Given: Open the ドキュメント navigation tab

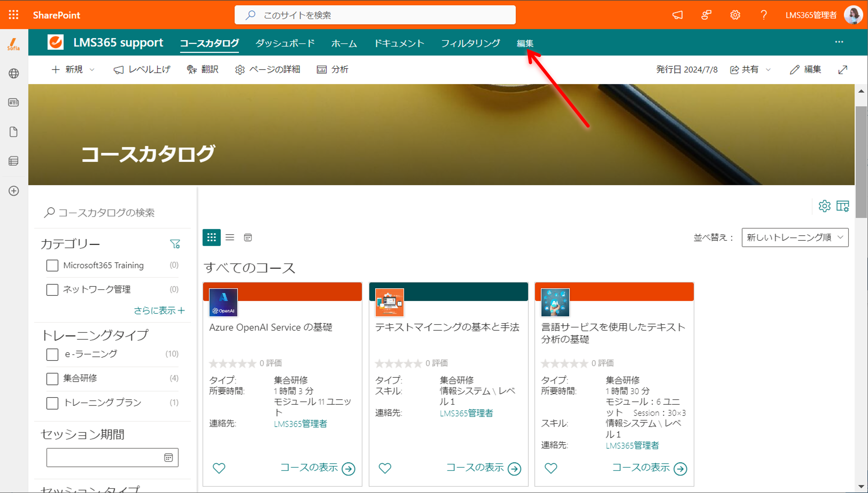Looking at the screenshot, I should pyautogui.click(x=399, y=43).
